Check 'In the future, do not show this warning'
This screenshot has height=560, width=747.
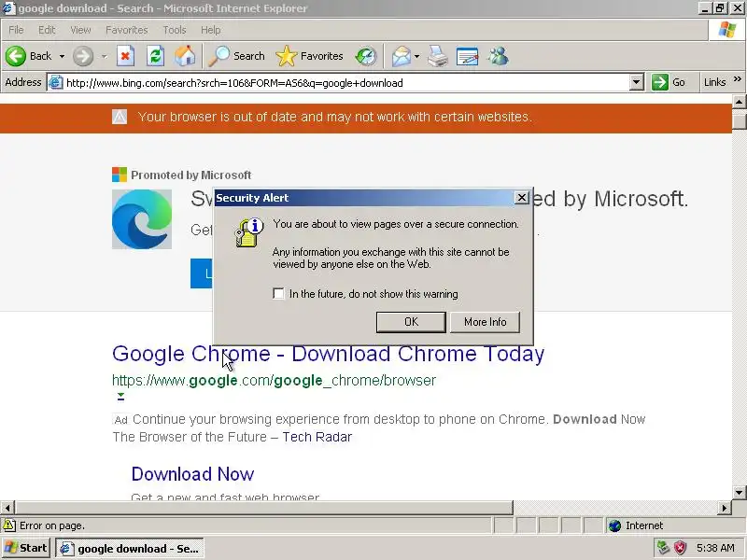click(x=278, y=293)
